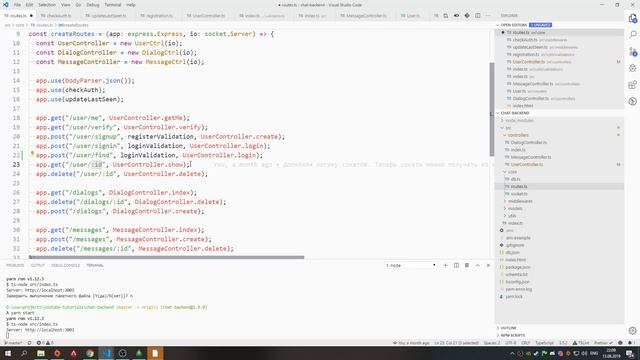Click the editor vertical scrollbar

(x=492, y=109)
